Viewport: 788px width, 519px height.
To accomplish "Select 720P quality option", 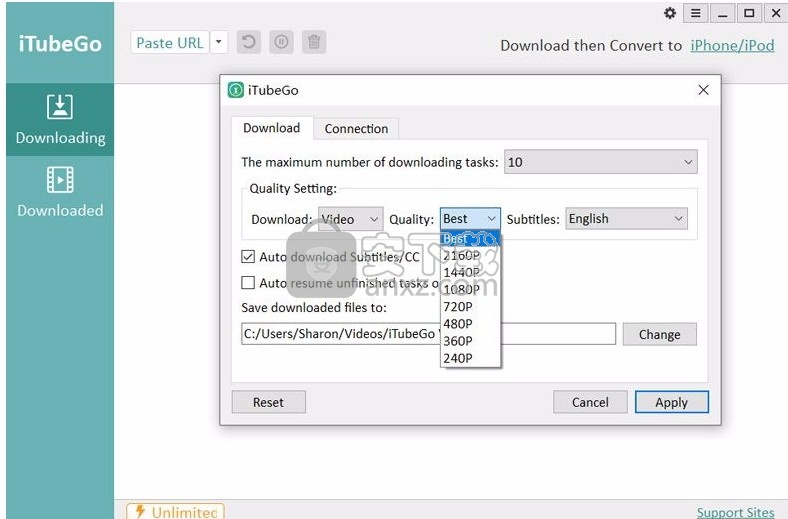I will click(x=470, y=306).
